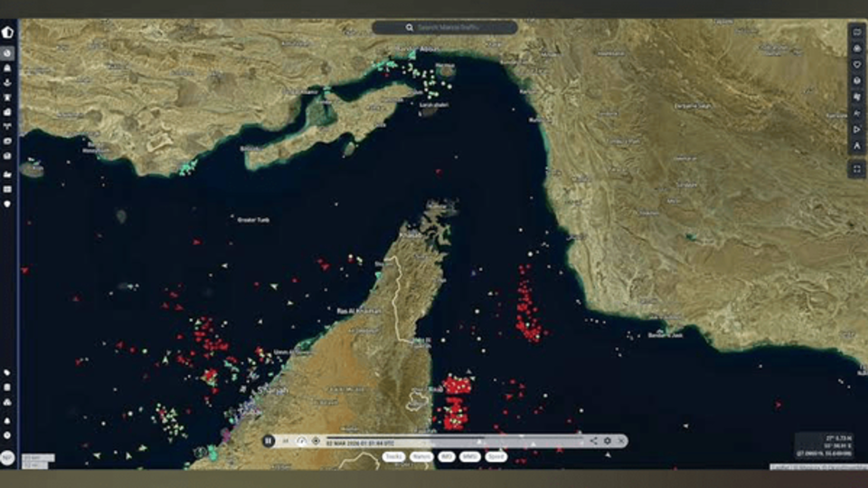This screenshot has width=868, height=488.
Task: Close the playback control bar
Action: (621, 441)
